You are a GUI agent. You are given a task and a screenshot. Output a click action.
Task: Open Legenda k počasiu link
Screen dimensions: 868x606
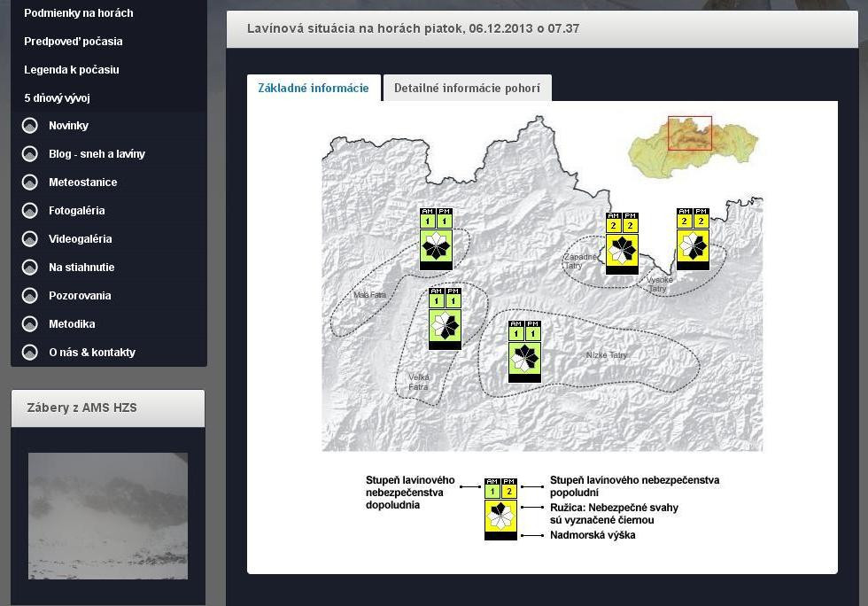pos(72,70)
